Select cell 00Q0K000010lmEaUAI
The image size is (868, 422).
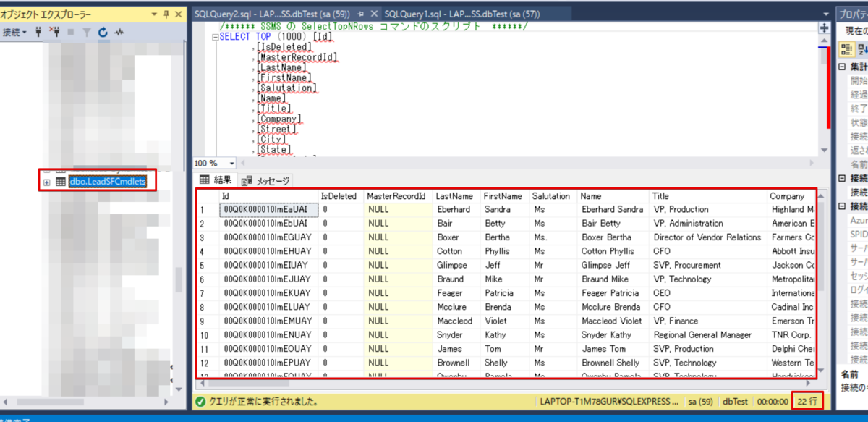tap(269, 210)
